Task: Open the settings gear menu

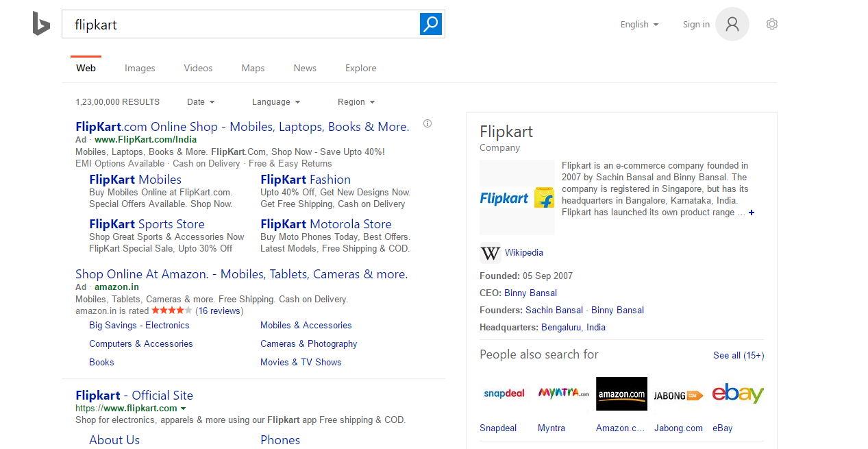Action: tap(771, 23)
